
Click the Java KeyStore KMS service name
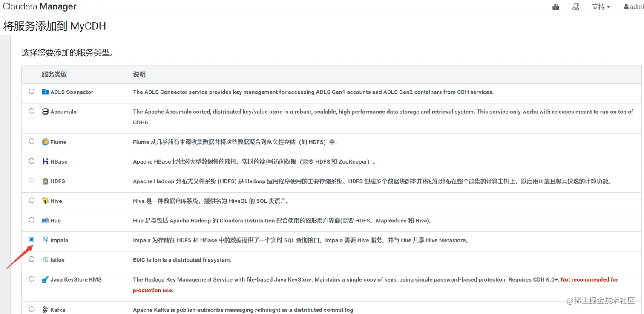[76, 279]
